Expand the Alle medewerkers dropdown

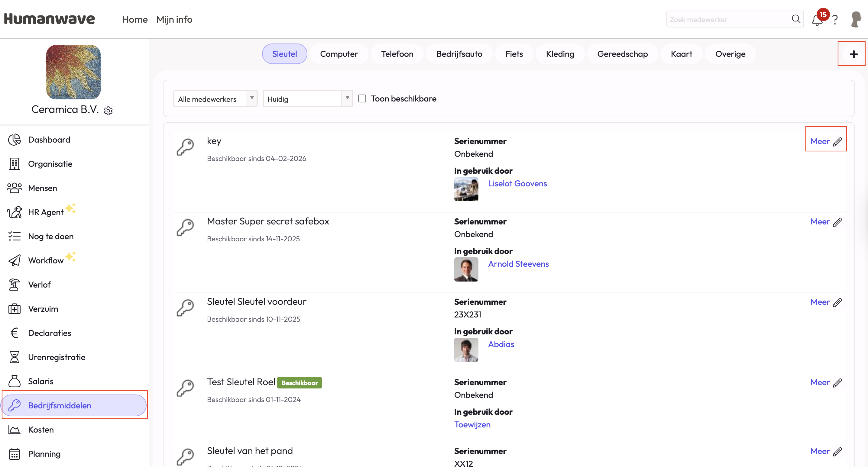click(x=215, y=99)
